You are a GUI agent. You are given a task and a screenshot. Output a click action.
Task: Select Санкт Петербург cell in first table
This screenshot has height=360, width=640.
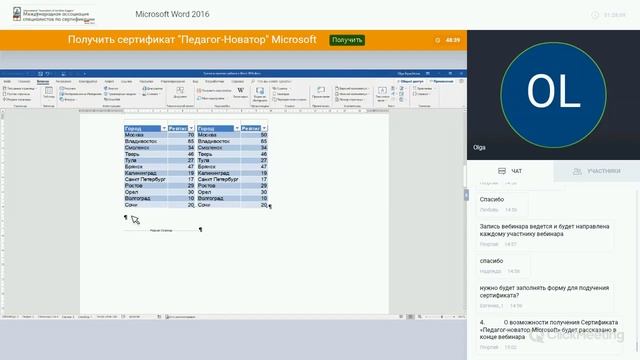pyautogui.click(x=145, y=179)
